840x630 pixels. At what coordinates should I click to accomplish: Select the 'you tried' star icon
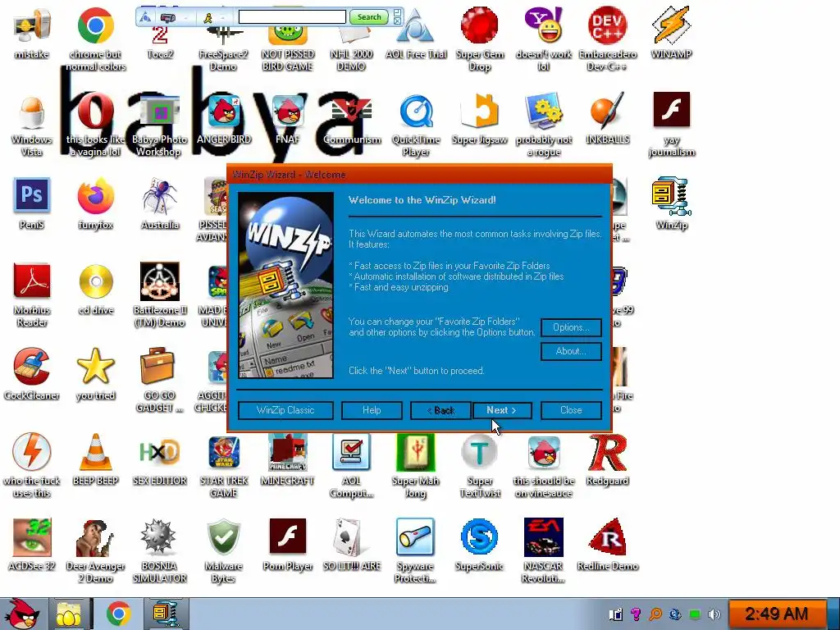(95, 374)
